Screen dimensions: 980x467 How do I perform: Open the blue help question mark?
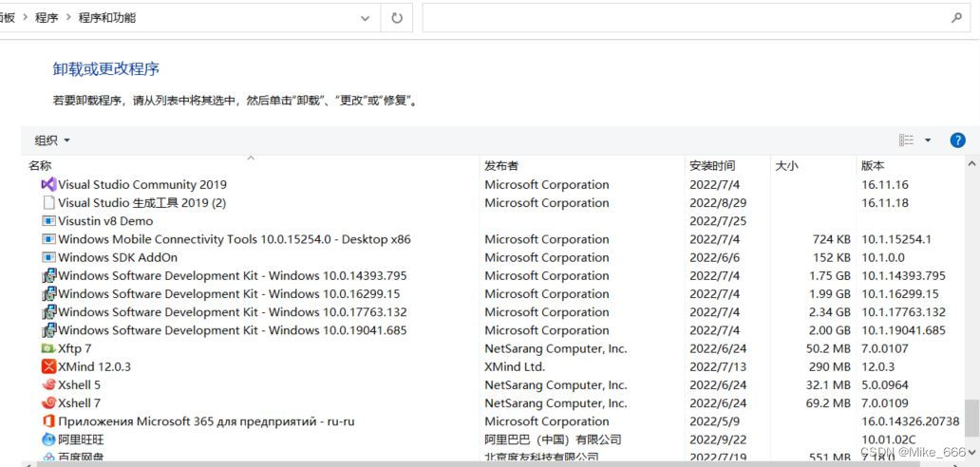[x=957, y=140]
